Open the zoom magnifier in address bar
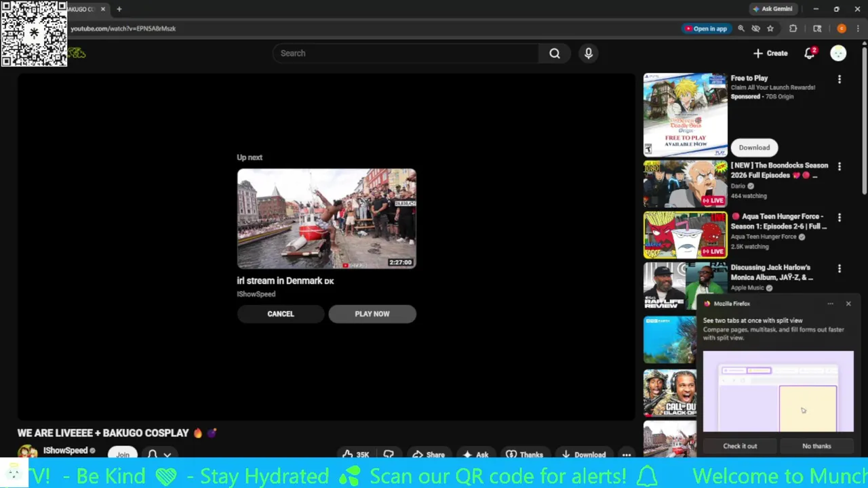868x488 pixels. pos(741,28)
